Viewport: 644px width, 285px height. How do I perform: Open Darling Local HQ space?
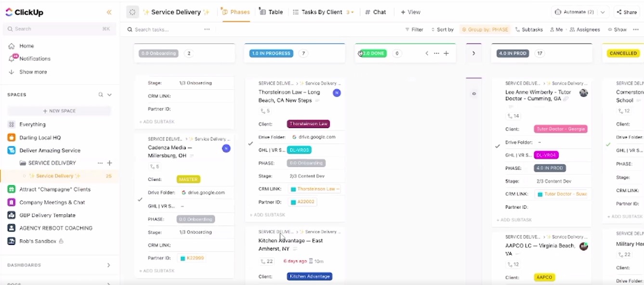pos(40,137)
